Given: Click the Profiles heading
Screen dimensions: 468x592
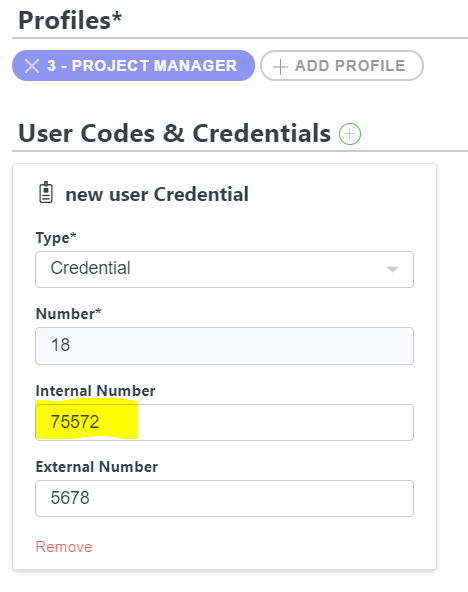Looking at the screenshot, I should (x=70, y=20).
